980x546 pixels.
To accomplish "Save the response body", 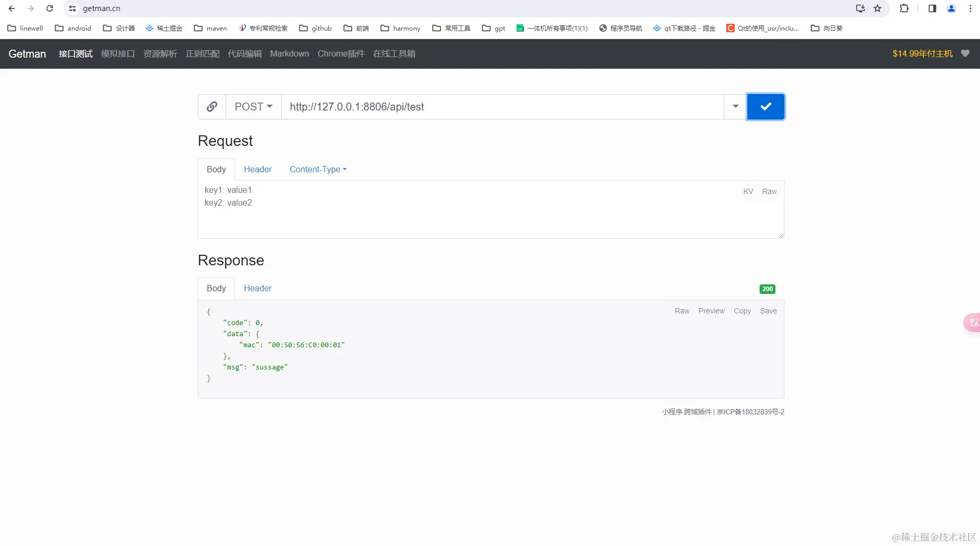I will coord(769,311).
